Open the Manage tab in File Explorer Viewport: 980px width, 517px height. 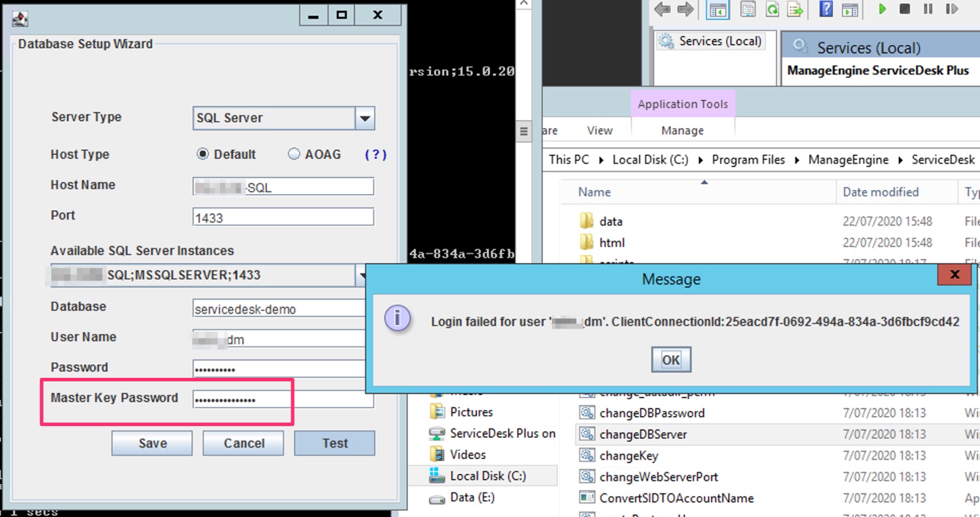click(x=683, y=130)
